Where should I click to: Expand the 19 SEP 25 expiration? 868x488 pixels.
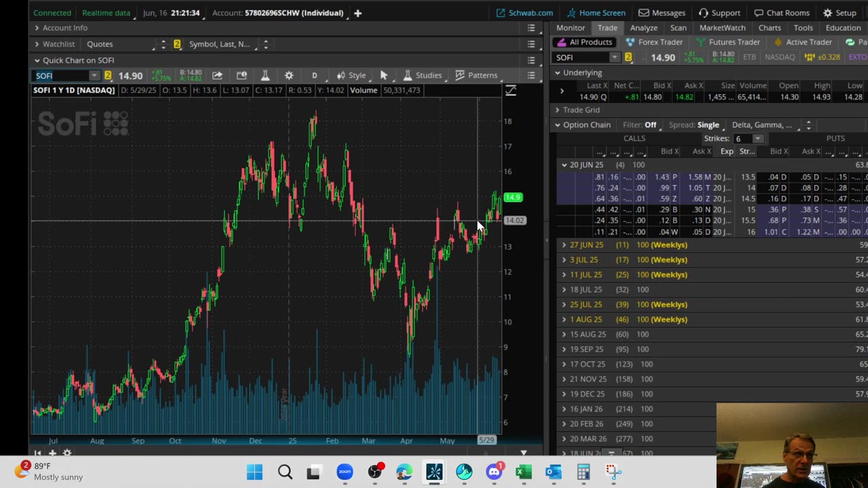click(564, 349)
